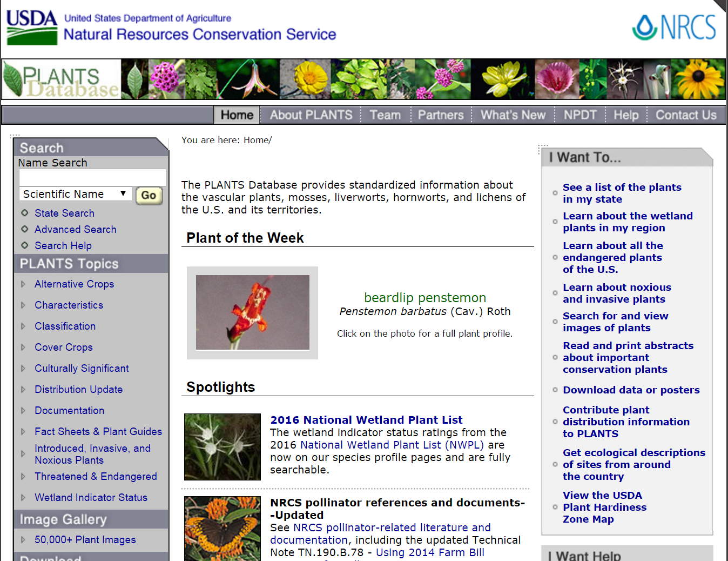
Task: Open Classification topic
Action: coord(65,326)
